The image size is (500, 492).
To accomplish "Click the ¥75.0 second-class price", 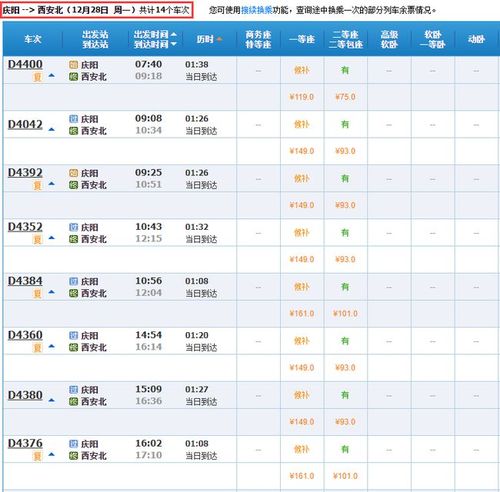I will click(x=345, y=97).
